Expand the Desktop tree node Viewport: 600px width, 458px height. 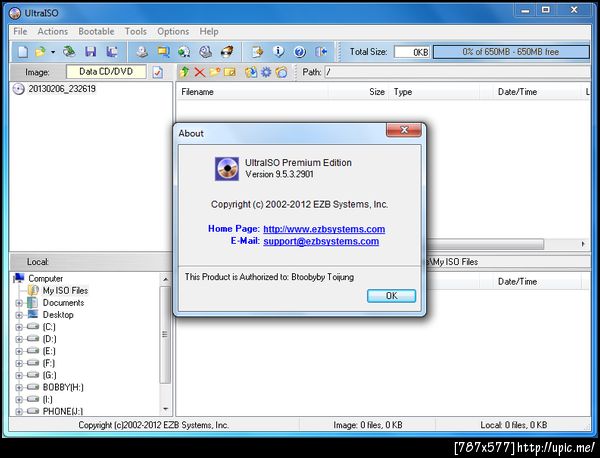pyautogui.click(x=19, y=315)
